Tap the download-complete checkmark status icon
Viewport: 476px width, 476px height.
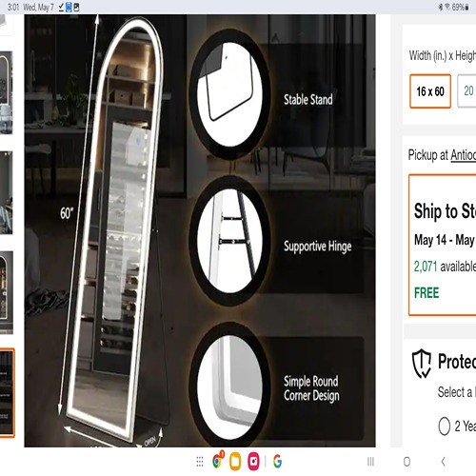[x=61, y=7]
